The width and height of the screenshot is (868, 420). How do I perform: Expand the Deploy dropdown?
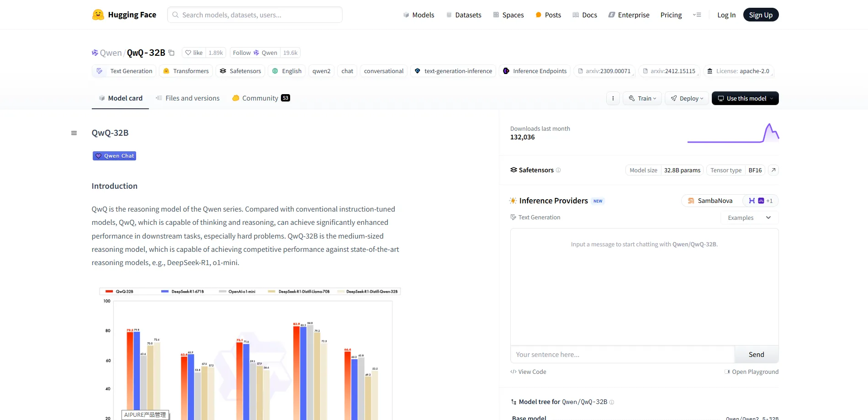coord(687,98)
